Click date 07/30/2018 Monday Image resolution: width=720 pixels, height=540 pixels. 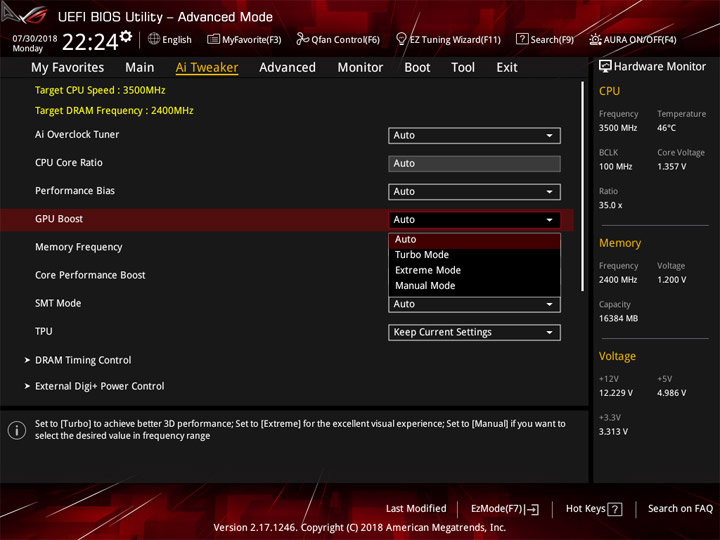coord(35,43)
